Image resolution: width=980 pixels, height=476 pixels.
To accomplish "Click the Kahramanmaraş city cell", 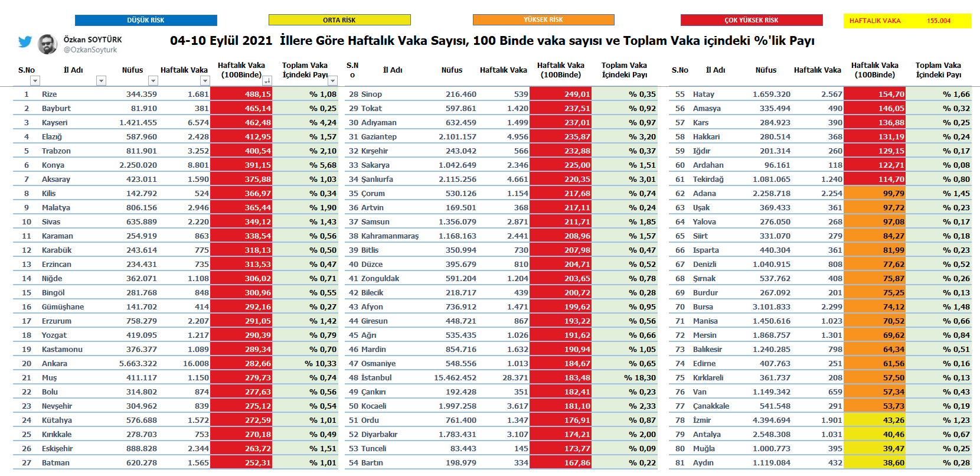I will pos(390,236).
